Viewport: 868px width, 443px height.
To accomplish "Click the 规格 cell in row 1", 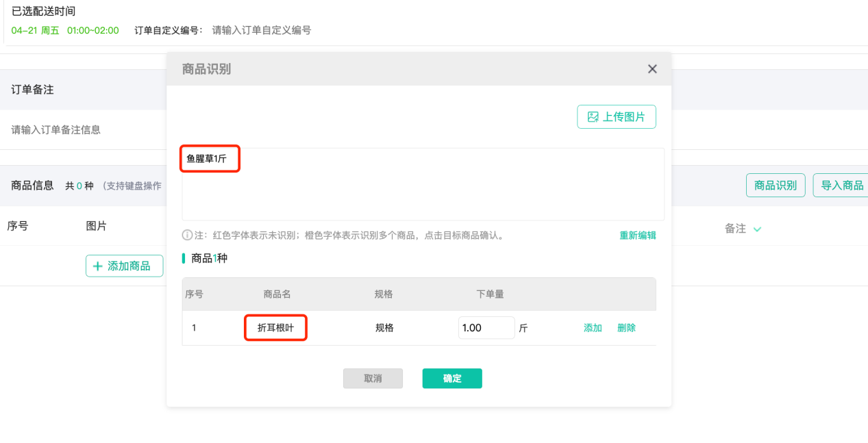I will click(384, 328).
